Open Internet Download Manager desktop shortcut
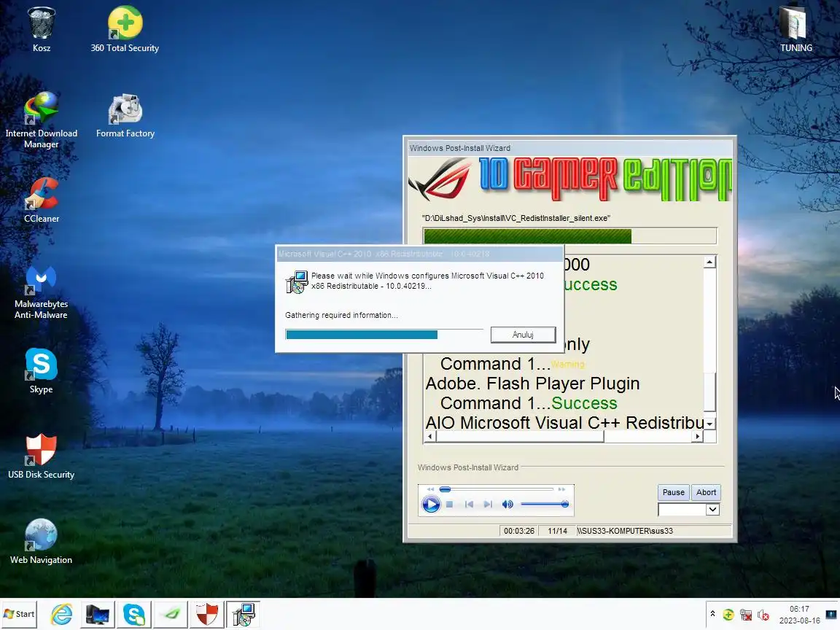This screenshot has height=630, width=840. 42,120
